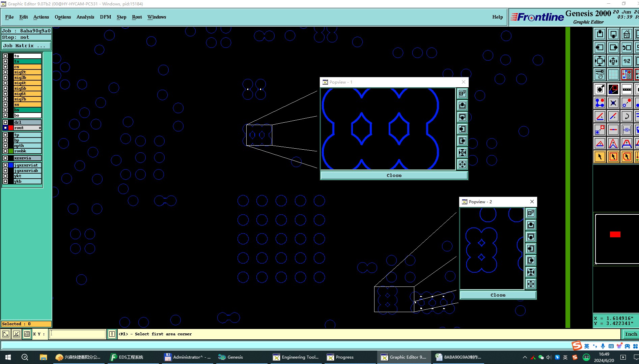Select the red and blue squares area icon
The width and height of the screenshot is (639, 364).
(x=613, y=89)
